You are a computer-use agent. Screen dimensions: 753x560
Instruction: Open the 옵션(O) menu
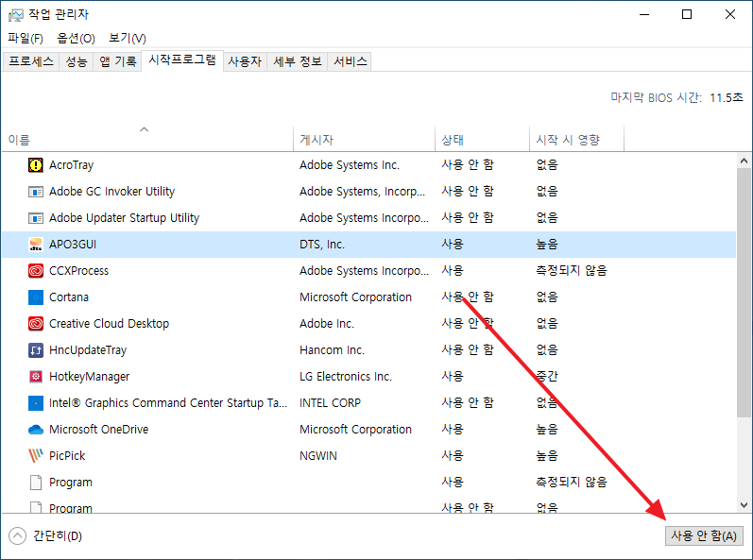[x=76, y=38]
